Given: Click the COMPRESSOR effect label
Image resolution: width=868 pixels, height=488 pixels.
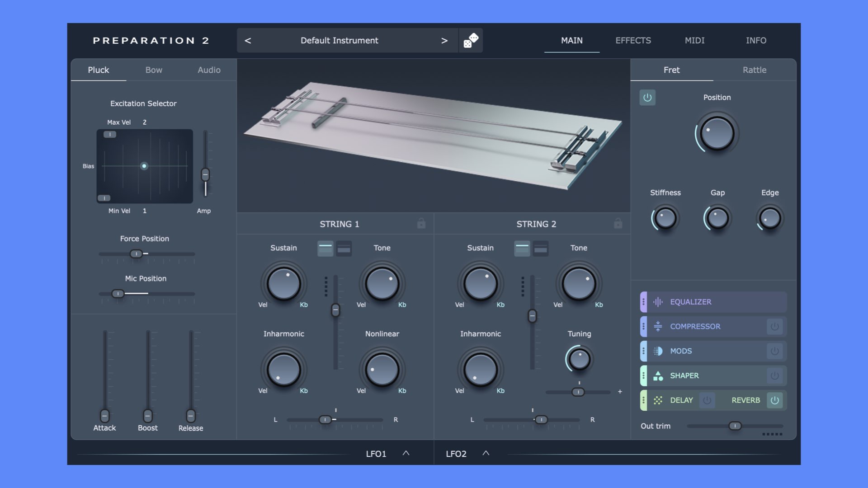Looking at the screenshot, I should [695, 326].
